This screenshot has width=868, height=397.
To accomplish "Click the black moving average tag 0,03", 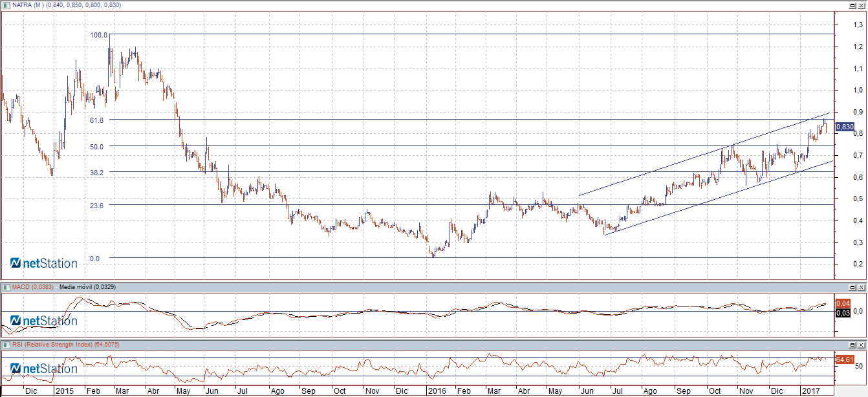I will point(843,313).
